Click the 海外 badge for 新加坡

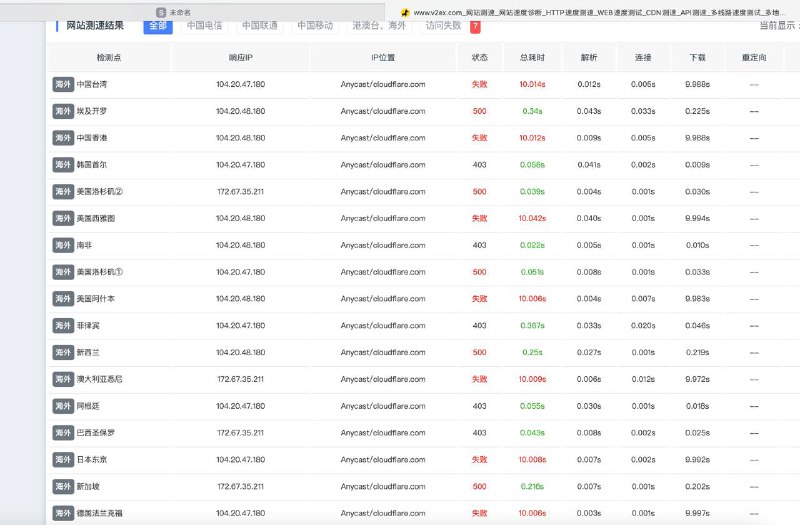tap(63, 486)
